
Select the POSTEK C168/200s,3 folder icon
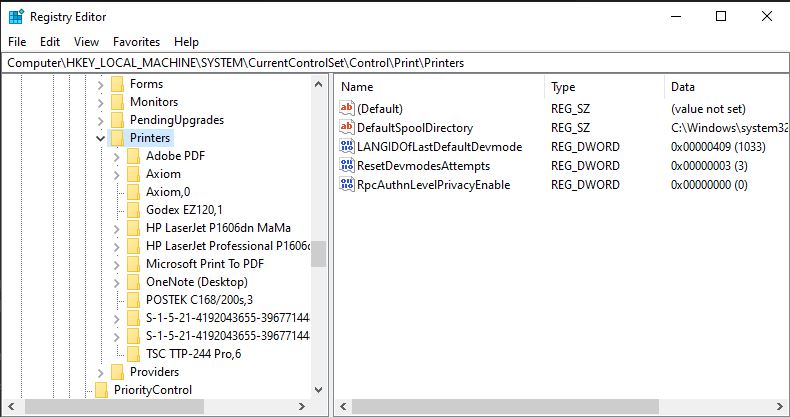tap(134, 300)
